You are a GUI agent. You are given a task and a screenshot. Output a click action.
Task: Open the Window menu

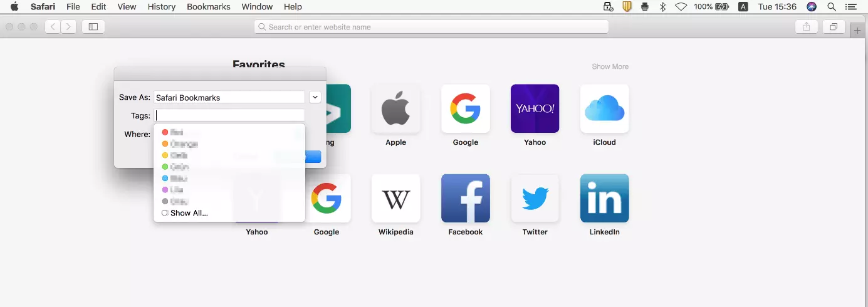pos(257,7)
